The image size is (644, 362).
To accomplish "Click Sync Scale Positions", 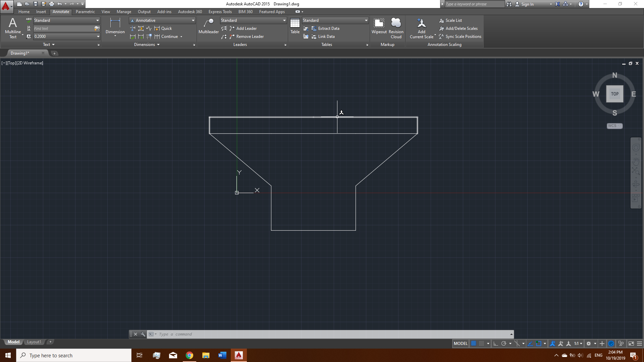I will pyautogui.click(x=463, y=37).
